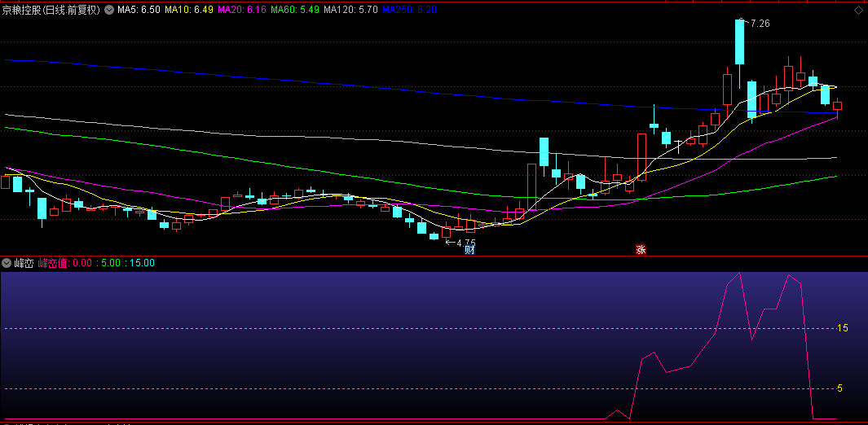This screenshot has height=425, width=868.
Task: Click the 15 level label on the indicator axis
Action: 843,328
